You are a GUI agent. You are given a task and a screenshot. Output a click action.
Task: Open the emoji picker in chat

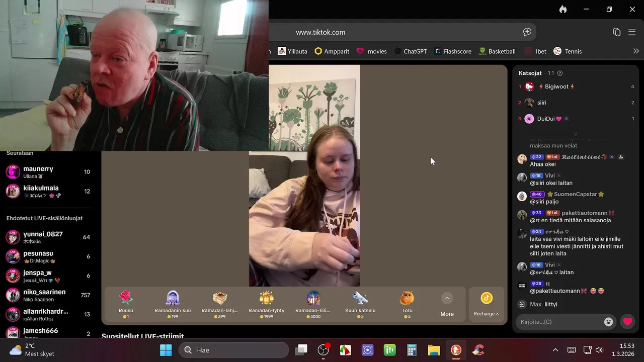click(608, 322)
